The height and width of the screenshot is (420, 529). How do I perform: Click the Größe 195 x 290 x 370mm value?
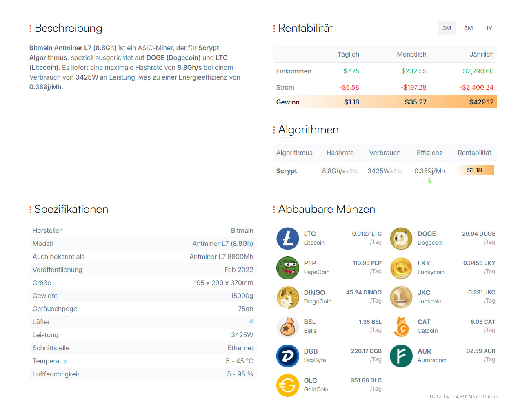point(224,283)
